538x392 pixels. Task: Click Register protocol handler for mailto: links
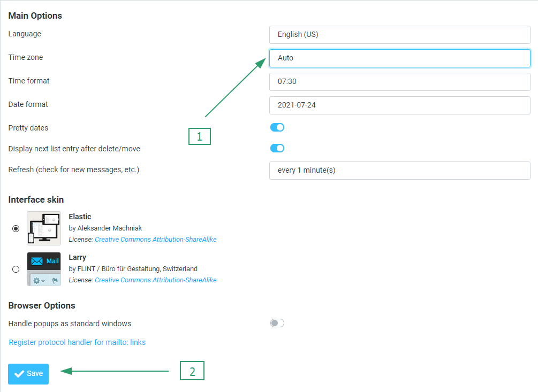[77, 342]
